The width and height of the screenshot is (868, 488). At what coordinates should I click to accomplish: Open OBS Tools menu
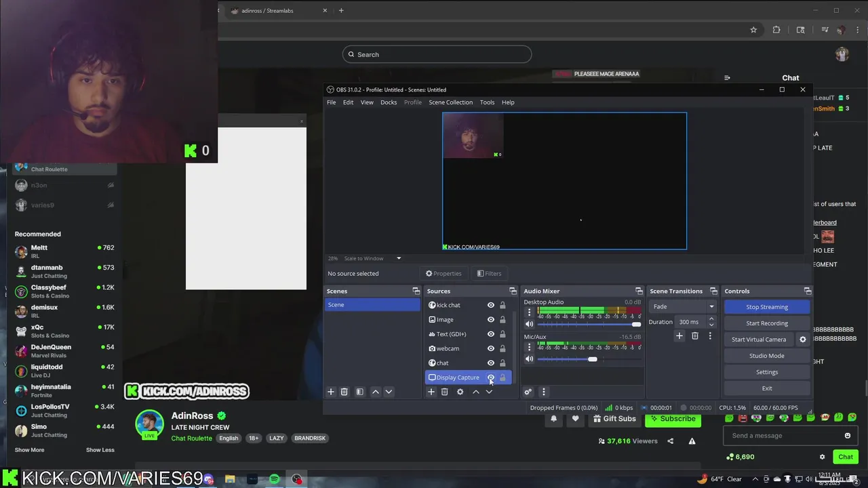pyautogui.click(x=487, y=102)
